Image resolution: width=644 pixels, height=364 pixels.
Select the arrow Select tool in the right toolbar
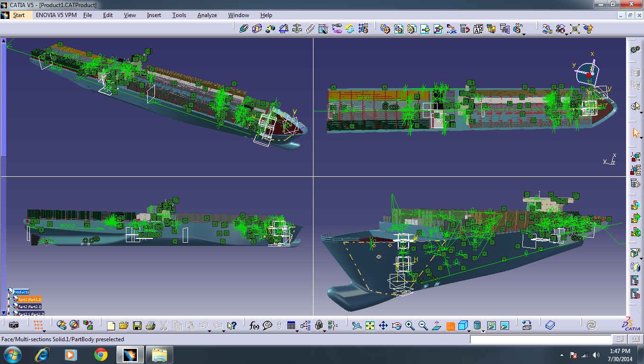(x=635, y=133)
